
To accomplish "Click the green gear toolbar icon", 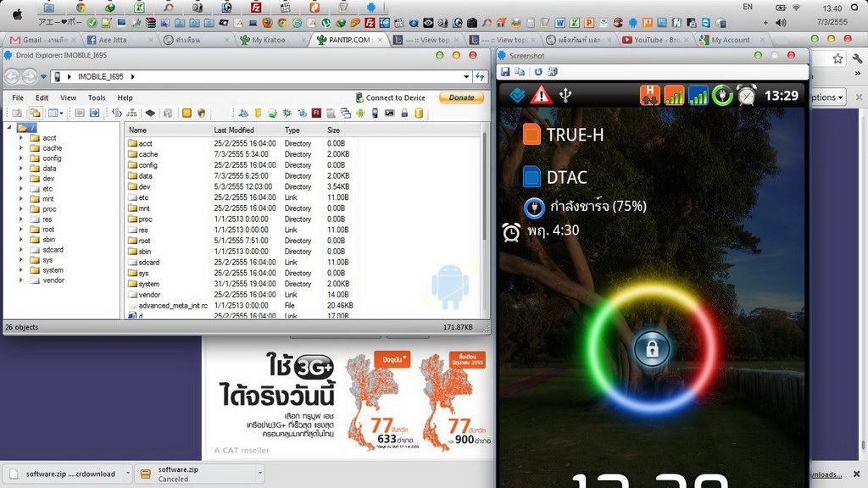I will pyautogui.click(x=287, y=113).
